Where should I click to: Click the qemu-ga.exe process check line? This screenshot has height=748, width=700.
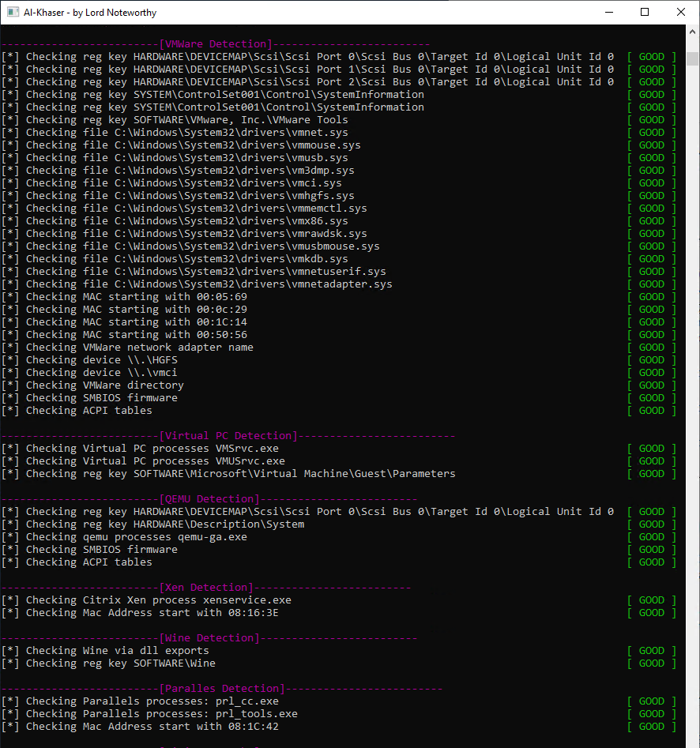[x=124, y=537]
